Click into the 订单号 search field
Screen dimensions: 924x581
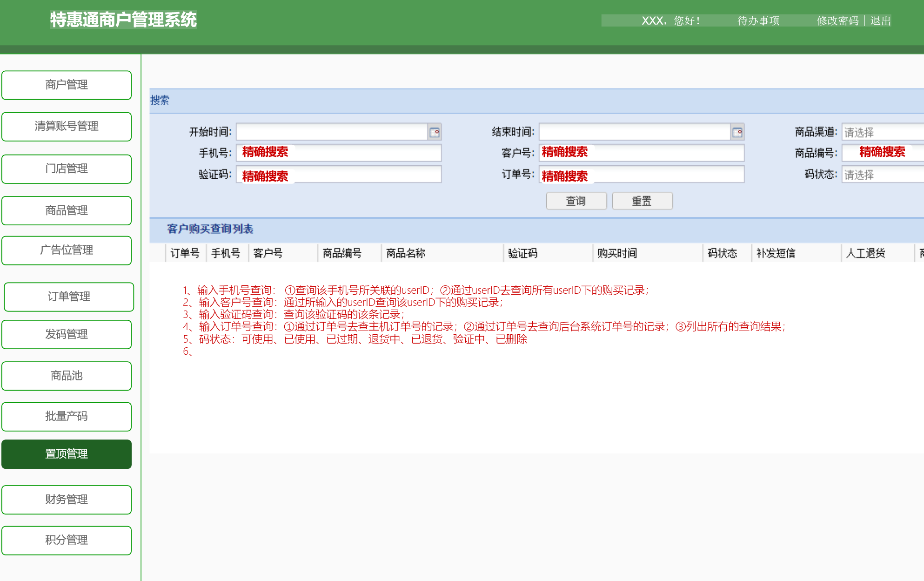642,175
